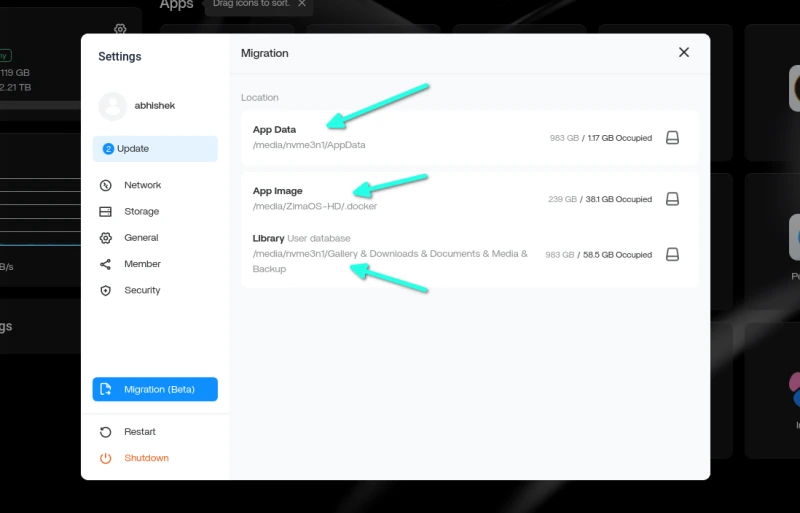Open the Update section
The height and width of the screenshot is (513, 800).
click(x=155, y=149)
